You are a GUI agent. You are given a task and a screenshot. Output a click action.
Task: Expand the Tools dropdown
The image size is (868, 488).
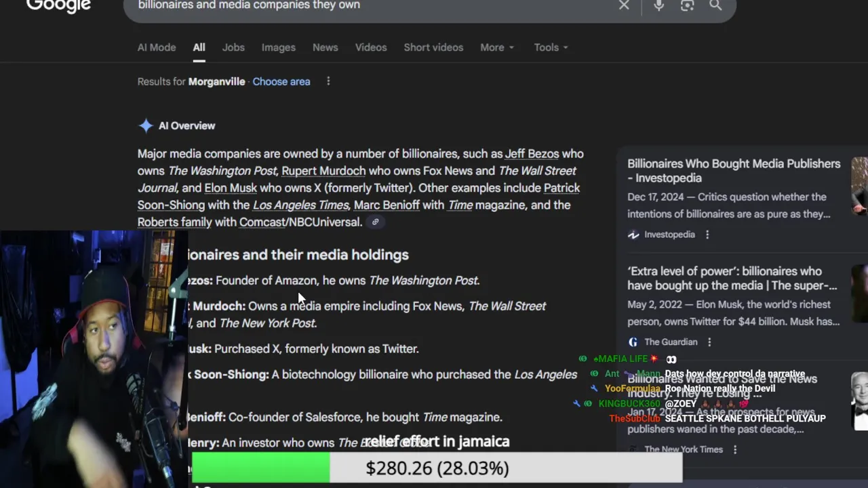[551, 47]
